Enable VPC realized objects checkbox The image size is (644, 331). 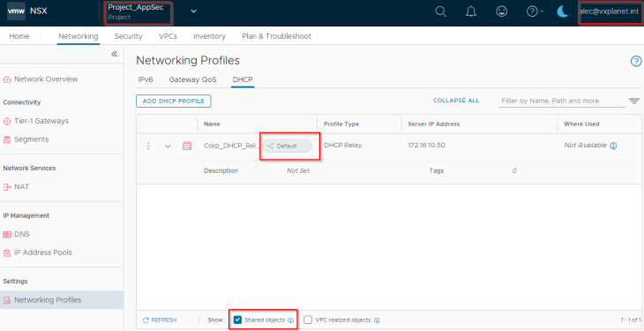(x=308, y=320)
